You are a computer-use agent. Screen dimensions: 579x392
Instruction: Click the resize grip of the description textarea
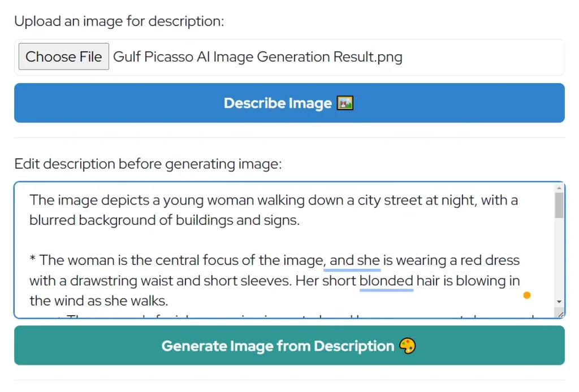click(559, 315)
